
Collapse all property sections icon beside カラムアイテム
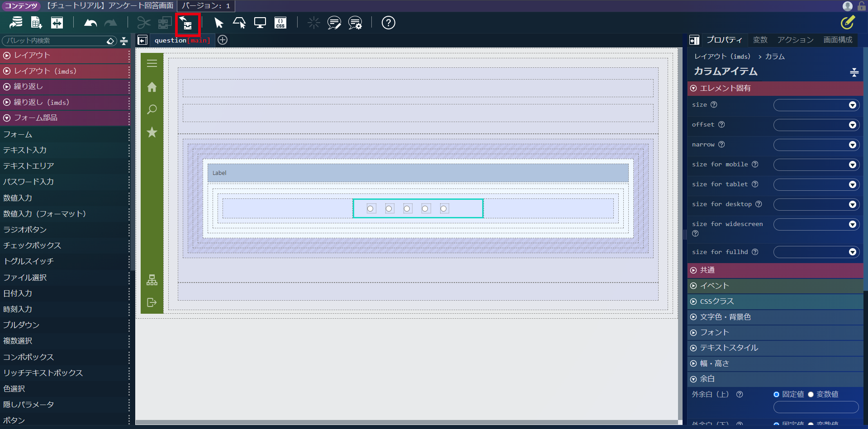point(854,72)
